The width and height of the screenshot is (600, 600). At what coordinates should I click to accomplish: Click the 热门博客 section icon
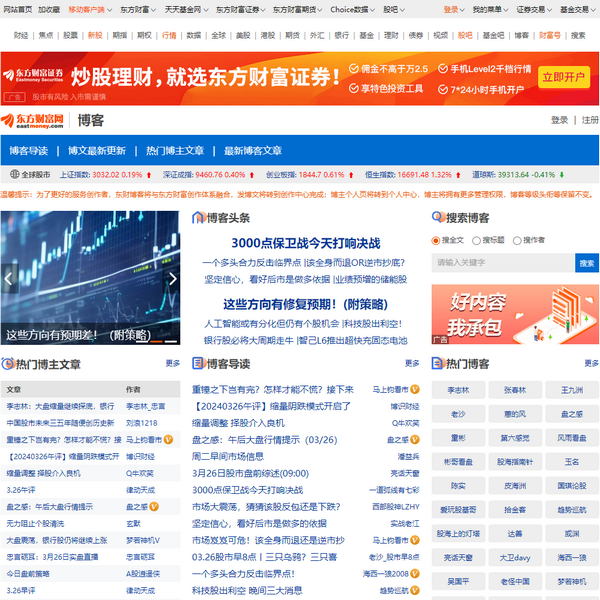438,364
